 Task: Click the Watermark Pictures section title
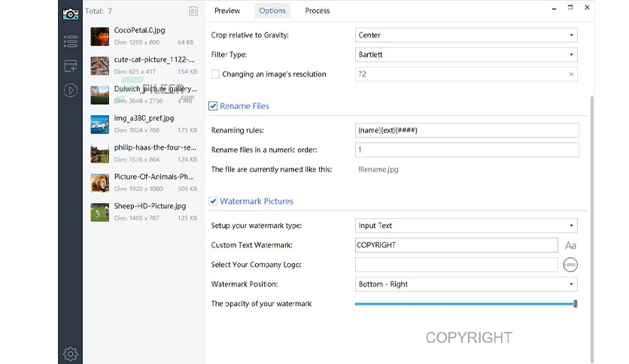click(x=257, y=202)
